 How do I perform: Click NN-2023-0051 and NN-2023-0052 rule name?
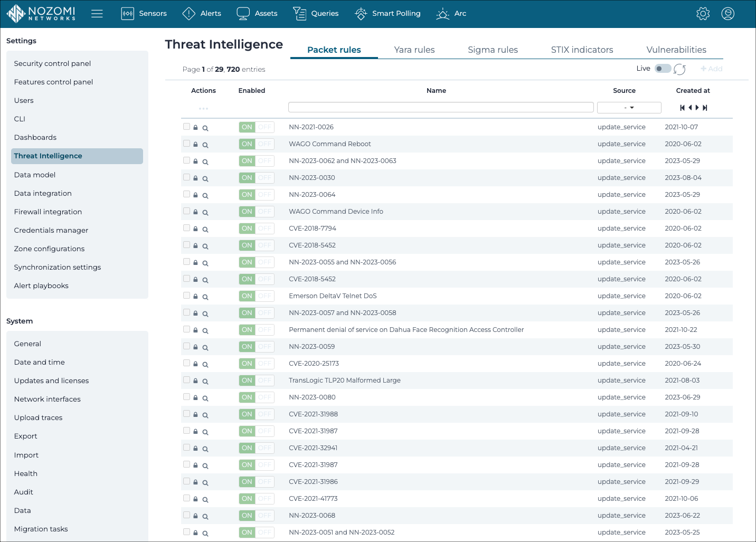click(x=342, y=533)
